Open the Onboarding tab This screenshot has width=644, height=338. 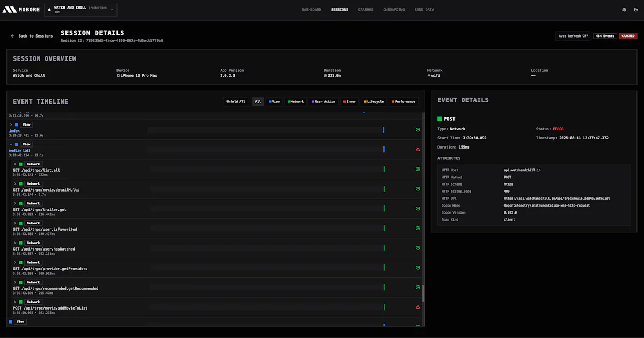click(394, 10)
